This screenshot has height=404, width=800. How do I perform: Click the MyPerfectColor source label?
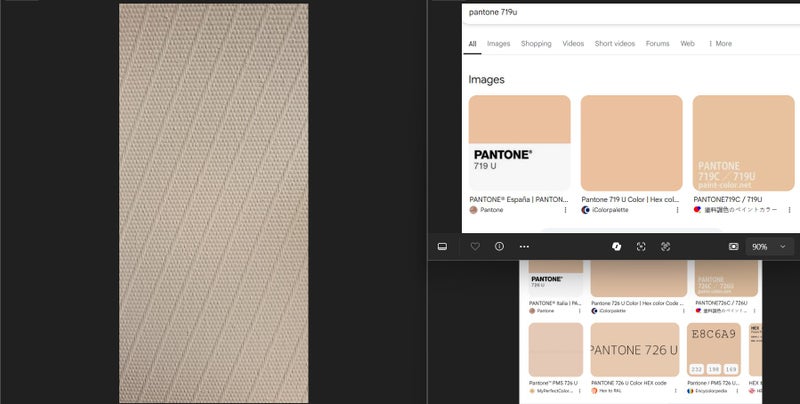(555, 391)
